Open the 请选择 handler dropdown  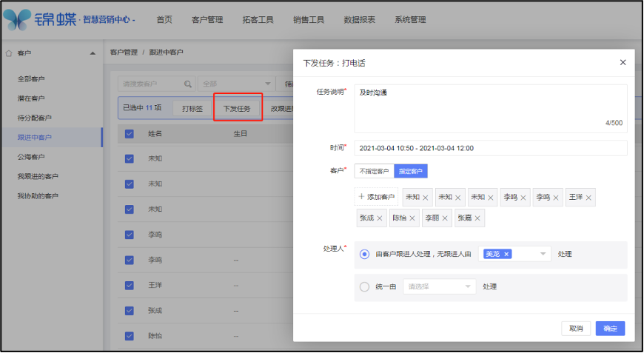click(x=440, y=286)
